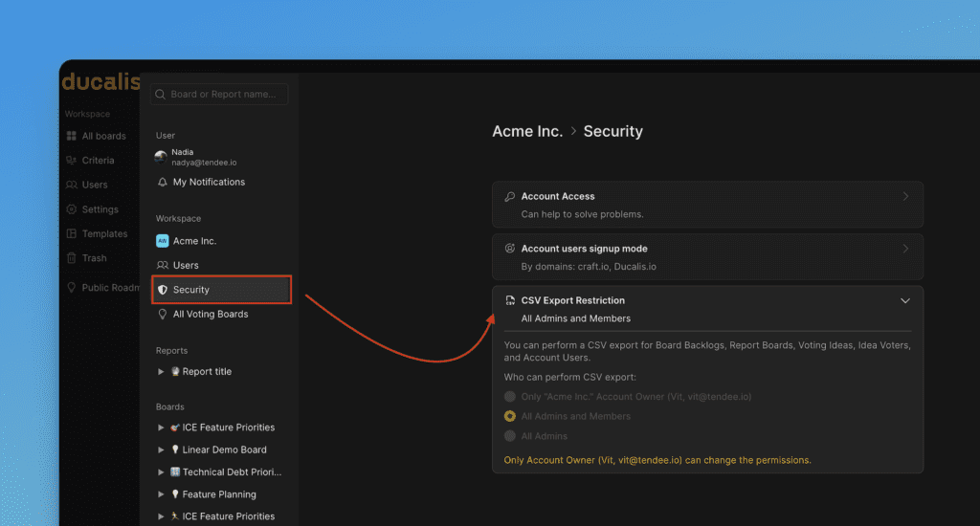The width and height of the screenshot is (980, 526).
Task: Click the CSV file icon in Export Restriction
Action: 509,300
